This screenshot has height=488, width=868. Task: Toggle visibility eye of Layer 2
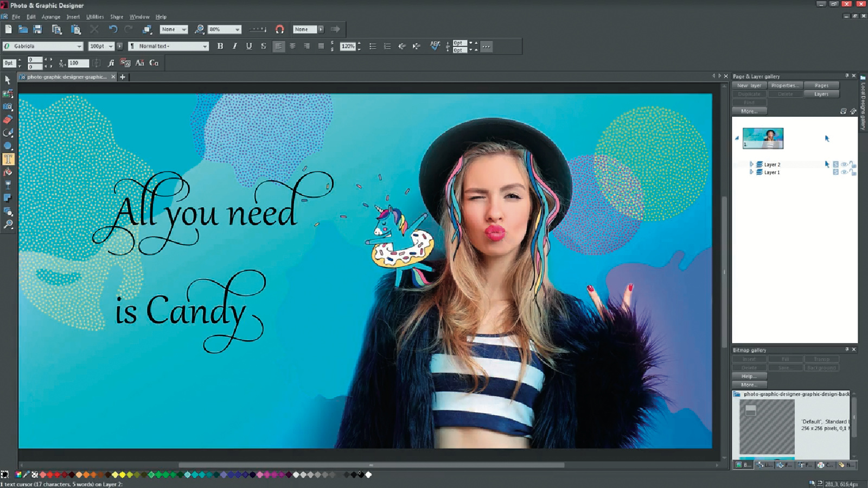(x=844, y=164)
